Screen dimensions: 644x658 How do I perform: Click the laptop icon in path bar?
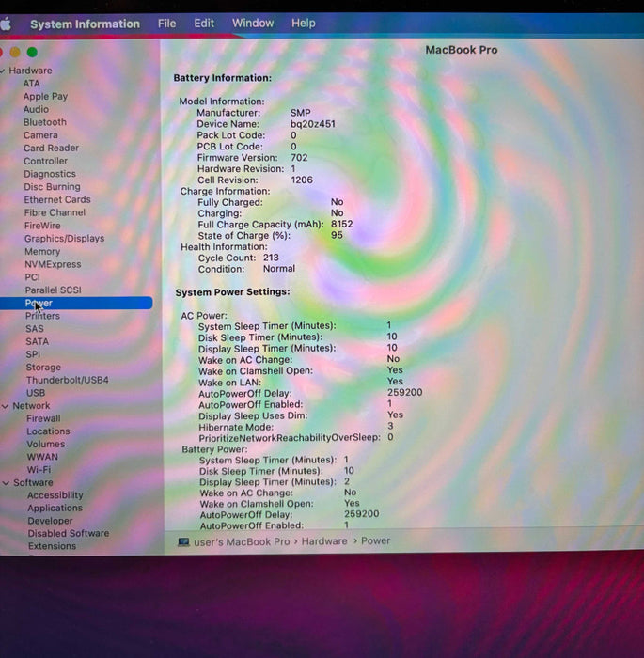pos(183,541)
